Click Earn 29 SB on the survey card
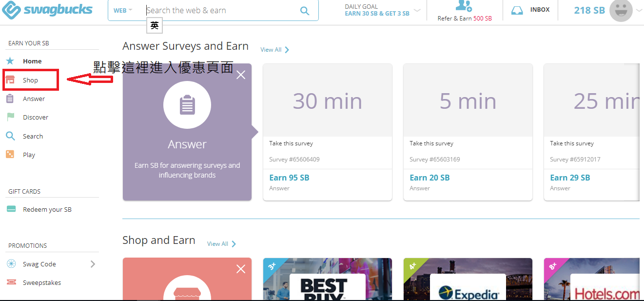This screenshot has height=301, width=644. click(570, 178)
